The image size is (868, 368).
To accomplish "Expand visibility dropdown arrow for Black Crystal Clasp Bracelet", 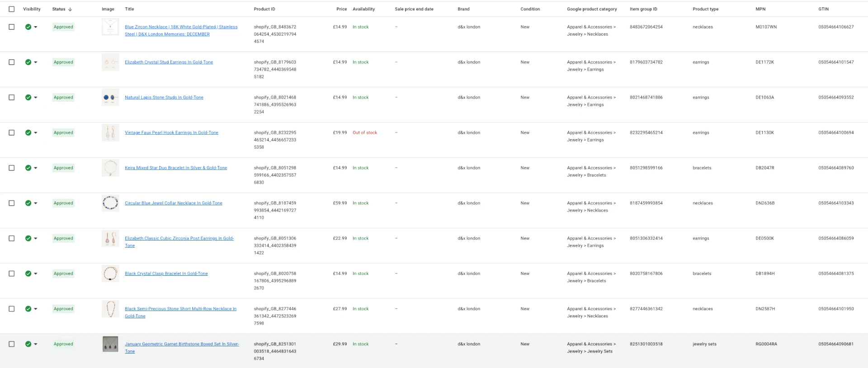I will (x=36, y=274).
